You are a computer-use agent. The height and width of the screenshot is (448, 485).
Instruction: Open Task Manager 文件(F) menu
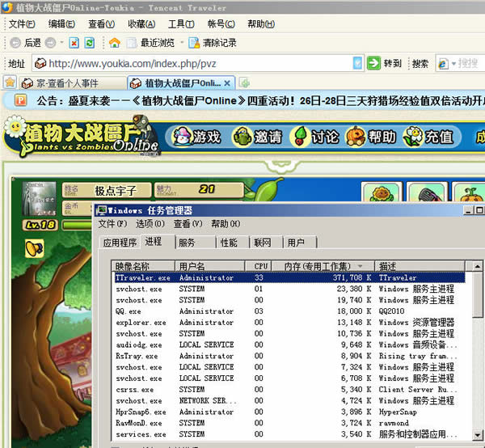(x=112, y=223)
